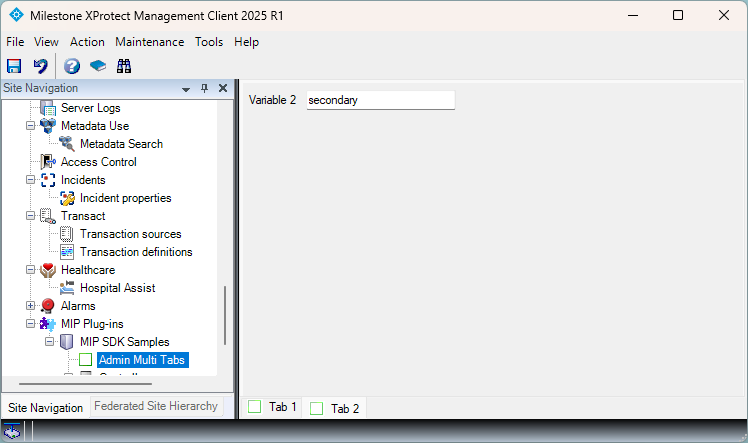Toggle auto-hide pin on Site Navigation
The image size is (748, 443).
[x=205, y=89]
